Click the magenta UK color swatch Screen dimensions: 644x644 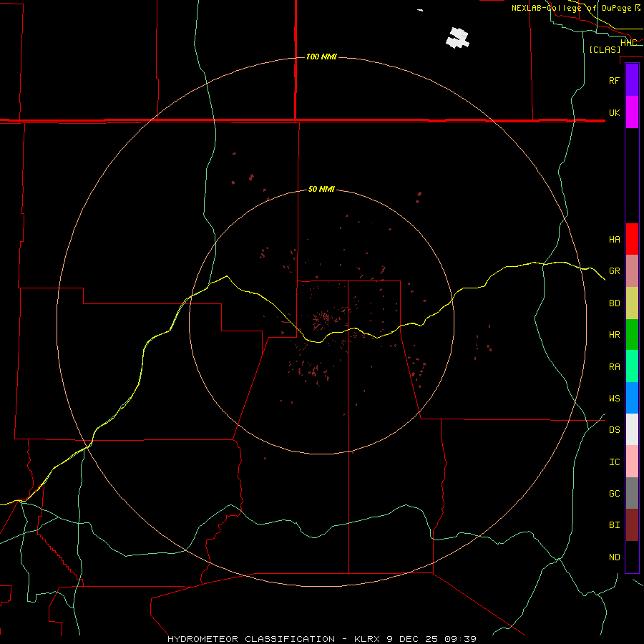tap(632, 112)
